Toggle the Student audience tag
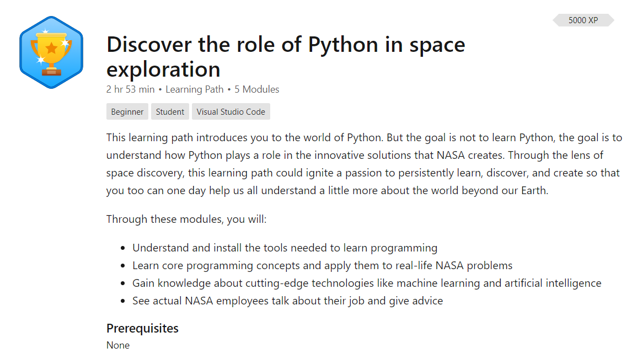632x364 pixels. (x=170, y=111)
